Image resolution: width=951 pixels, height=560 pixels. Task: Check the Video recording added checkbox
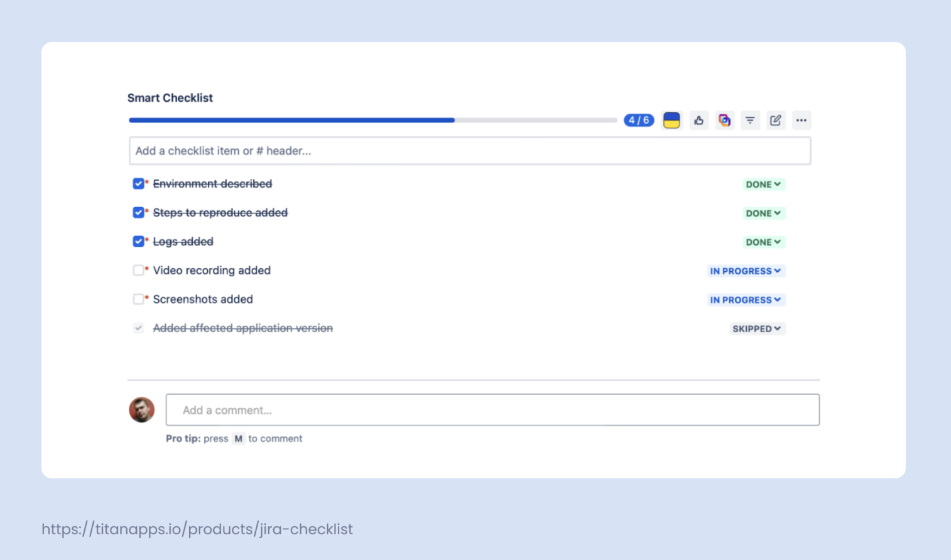[138, 271]
